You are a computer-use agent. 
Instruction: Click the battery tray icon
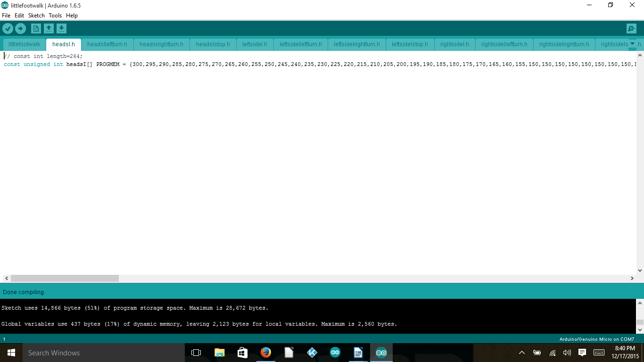click(x=537, y=353)
